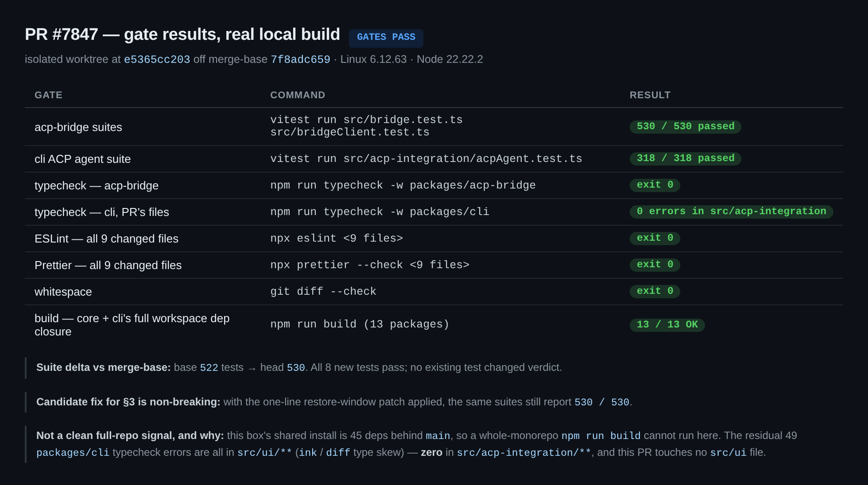
Task: Select the acpAgent.test.ts vitest command
Action: click(426, 159)
